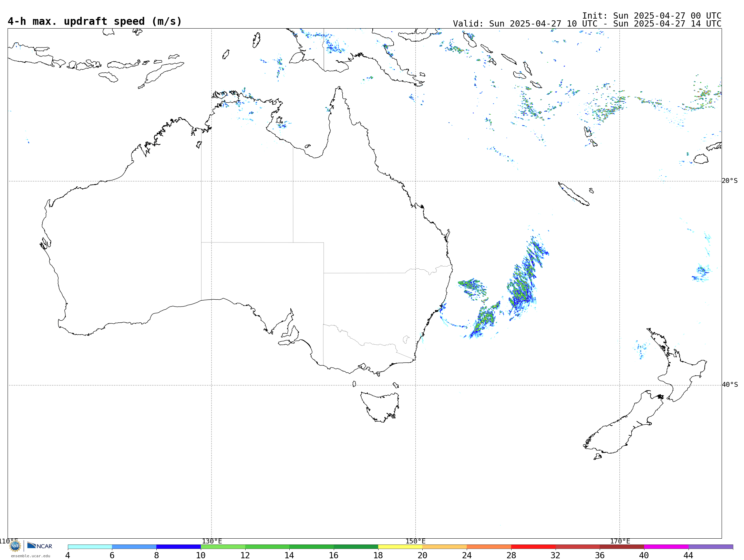
Task: Pick the purple above-44 colorbar swatch
Action: pos(711,547)
